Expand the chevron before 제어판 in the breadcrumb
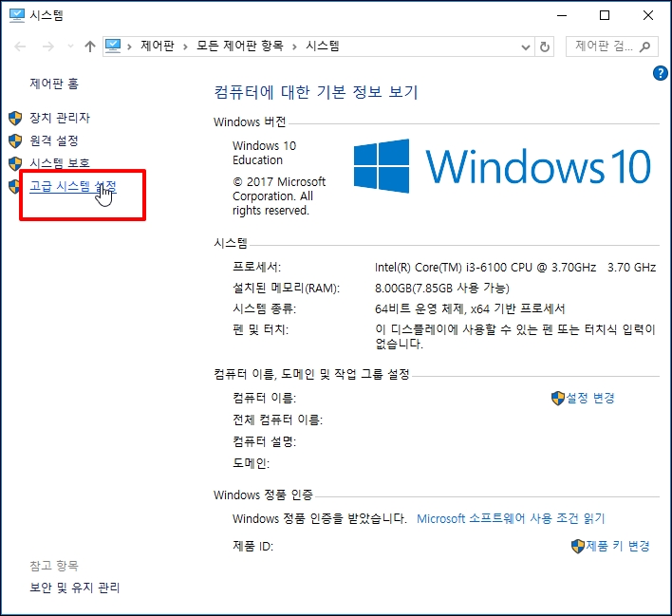 coord(129,47)
